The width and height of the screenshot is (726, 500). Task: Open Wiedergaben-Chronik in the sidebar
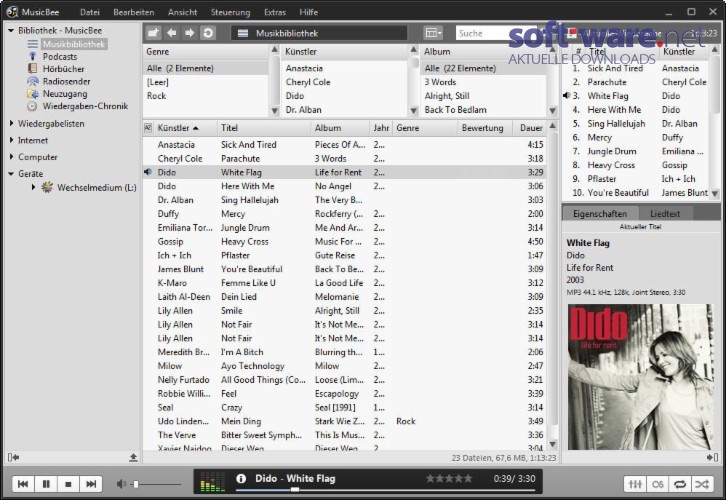pos(85,106)
